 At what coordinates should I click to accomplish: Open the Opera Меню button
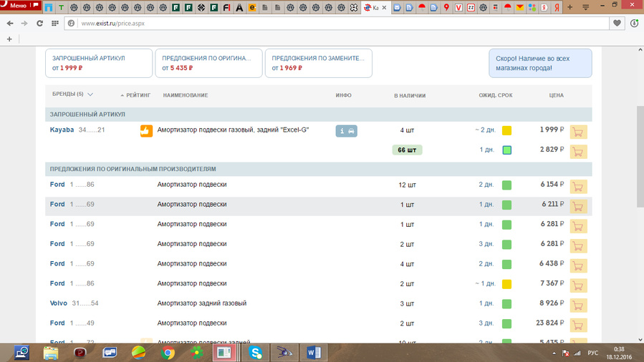[20, 5]
